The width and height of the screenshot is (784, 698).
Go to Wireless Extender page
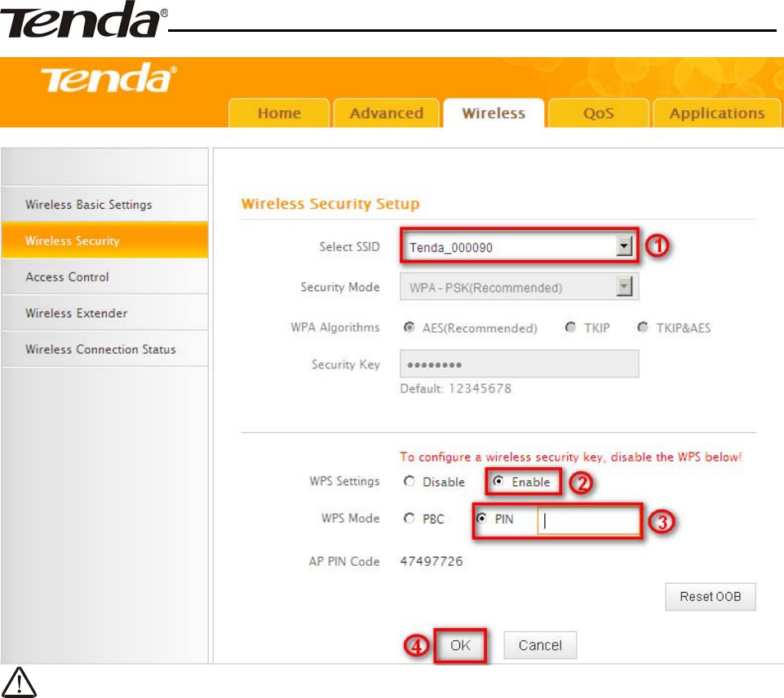[x=104, y=313]
